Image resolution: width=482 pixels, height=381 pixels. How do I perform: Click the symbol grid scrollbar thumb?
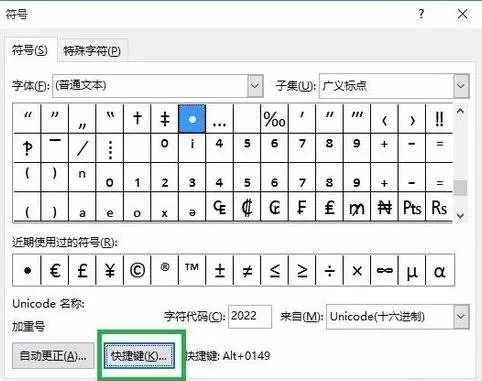coord(460,188)
